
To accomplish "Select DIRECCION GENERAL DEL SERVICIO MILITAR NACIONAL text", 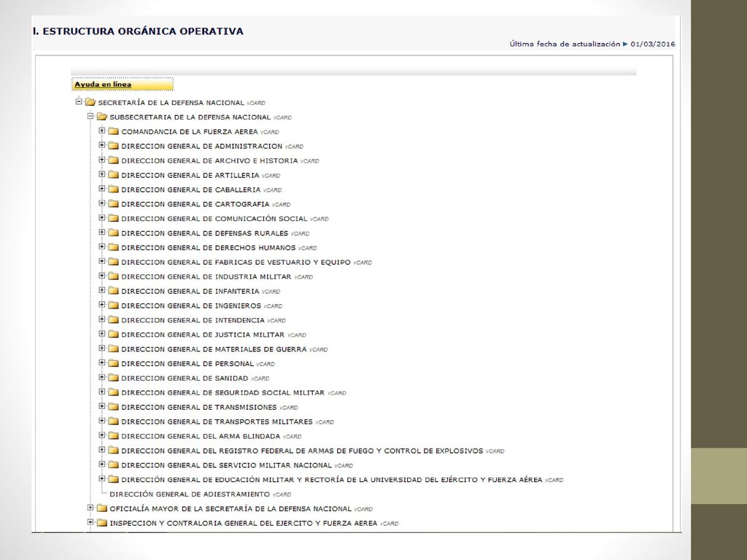I will pyautogui.click(x=226, y=465).
